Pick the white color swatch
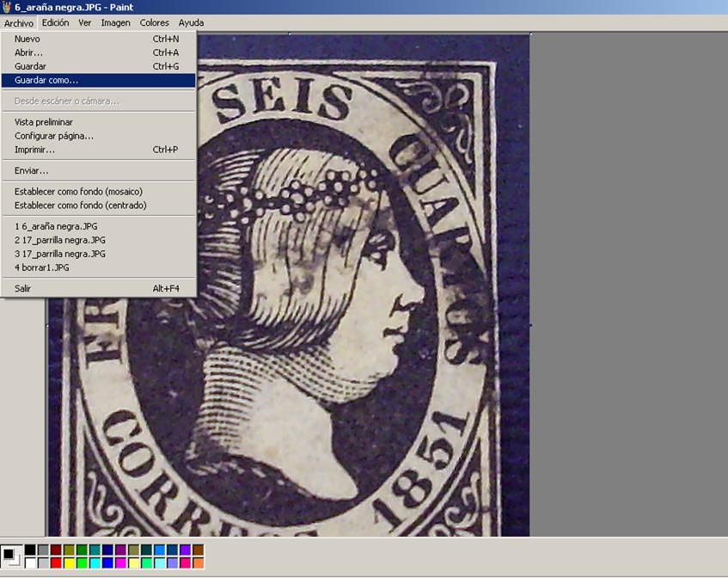Viewport: 728px width, 578px height. tap(30, 563)
